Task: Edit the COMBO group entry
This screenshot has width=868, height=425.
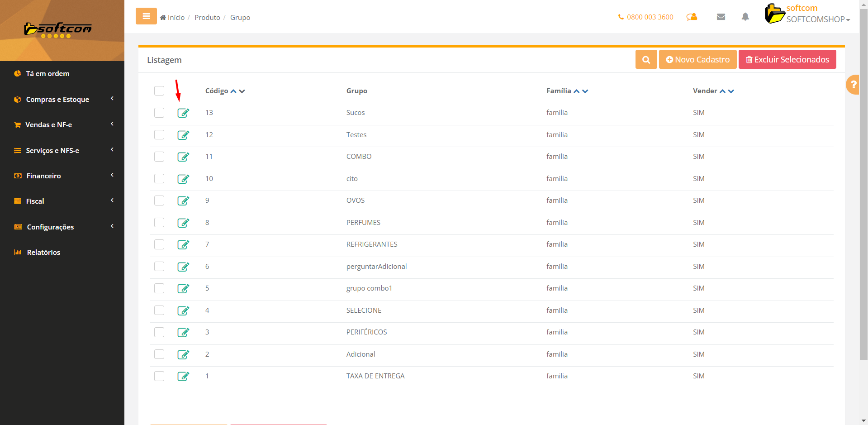Action: click(x=183, y=157)
